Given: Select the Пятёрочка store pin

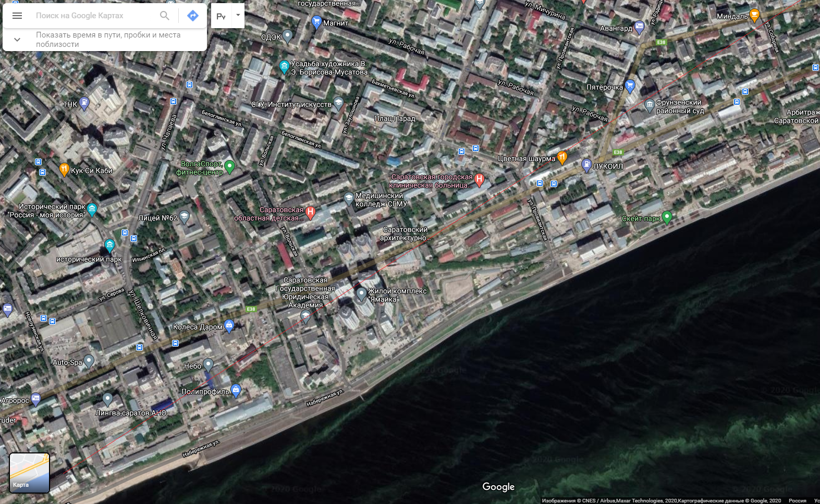Looking at the screenshot, I should point(630,86).
